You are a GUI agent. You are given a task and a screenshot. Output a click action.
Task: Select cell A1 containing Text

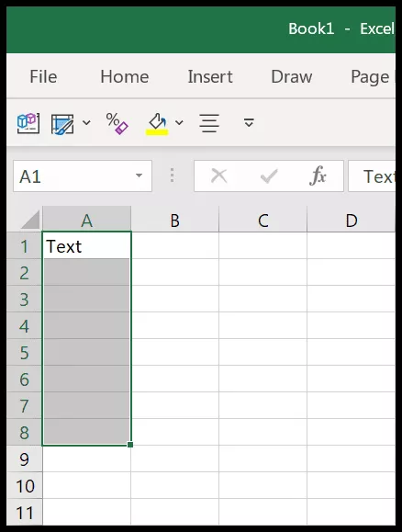87,245
